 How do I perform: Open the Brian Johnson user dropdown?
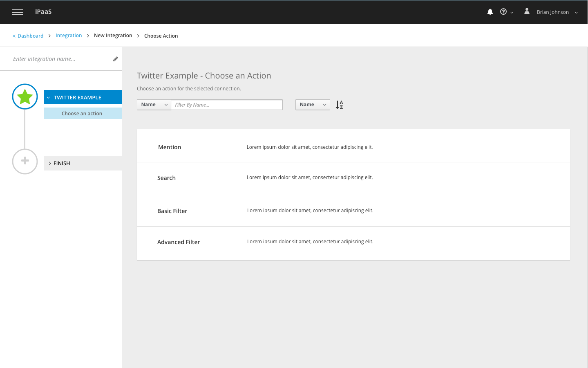[557, 12]
